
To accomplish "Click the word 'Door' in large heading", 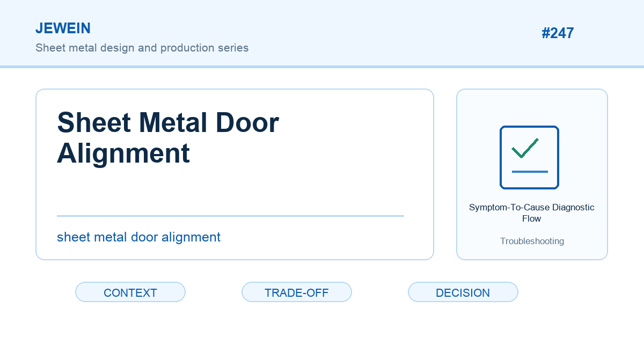I will 247,123.
